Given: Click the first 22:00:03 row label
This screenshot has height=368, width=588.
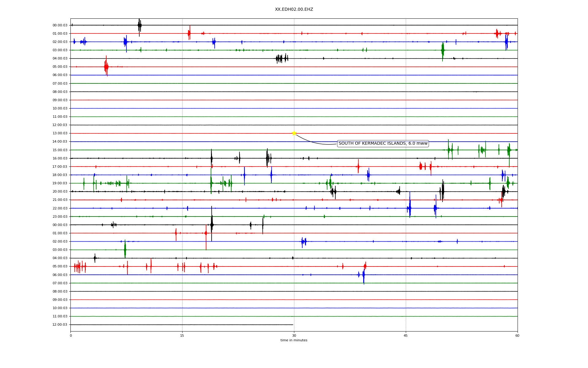Looking at the screenshot, I should pos(60,208).
